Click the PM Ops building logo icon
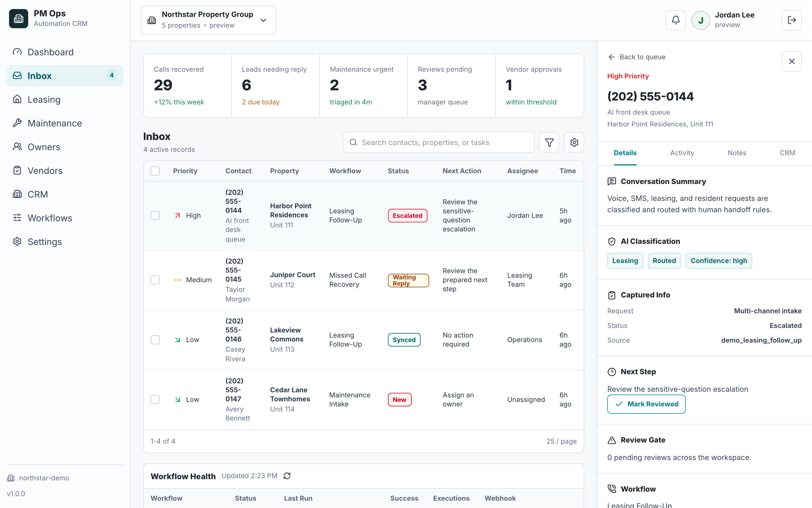This screenshot has width=812, height=508. click(18, 18)
